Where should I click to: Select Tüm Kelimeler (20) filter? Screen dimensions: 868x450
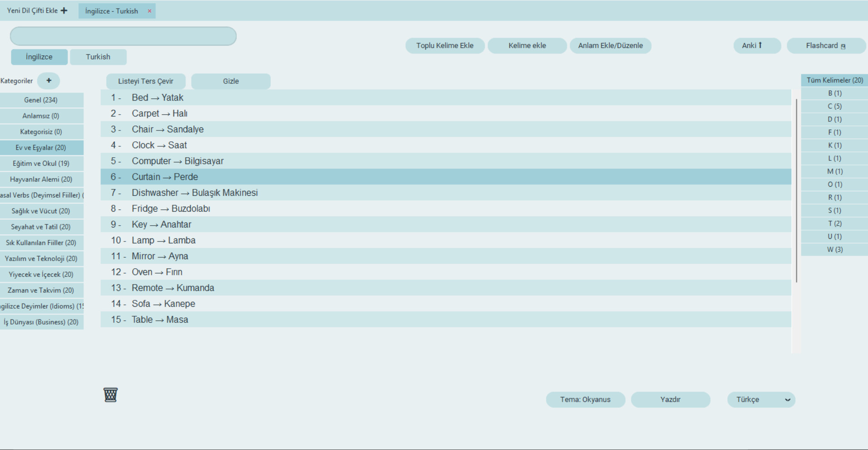834,80
